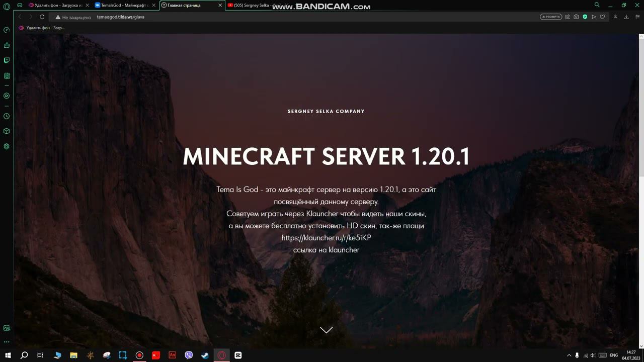Open the profile account icon
This screenshot has width=644, height=362.
pos(615,17)
